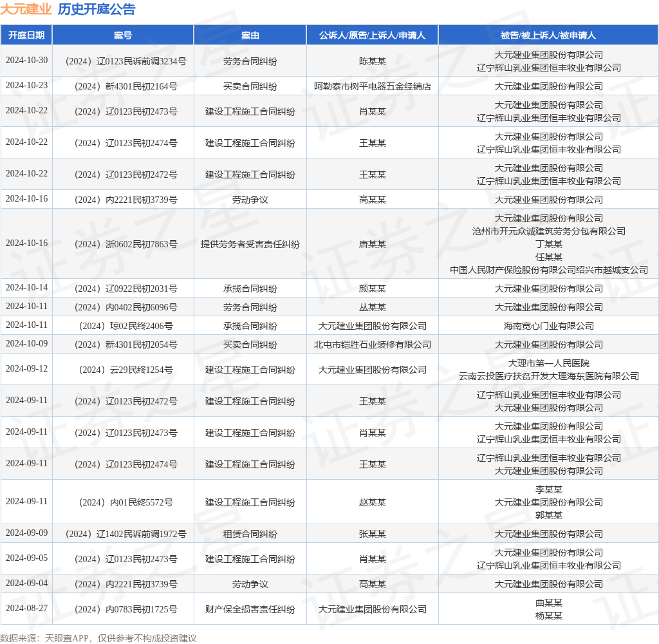Click defendant 海南宽心门业有限公司

point(548,326)
